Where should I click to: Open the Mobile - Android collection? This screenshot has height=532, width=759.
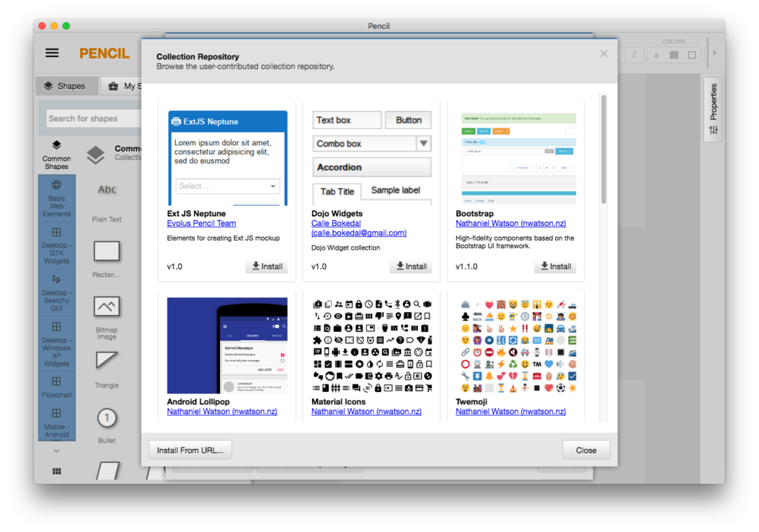click(56, 422)
